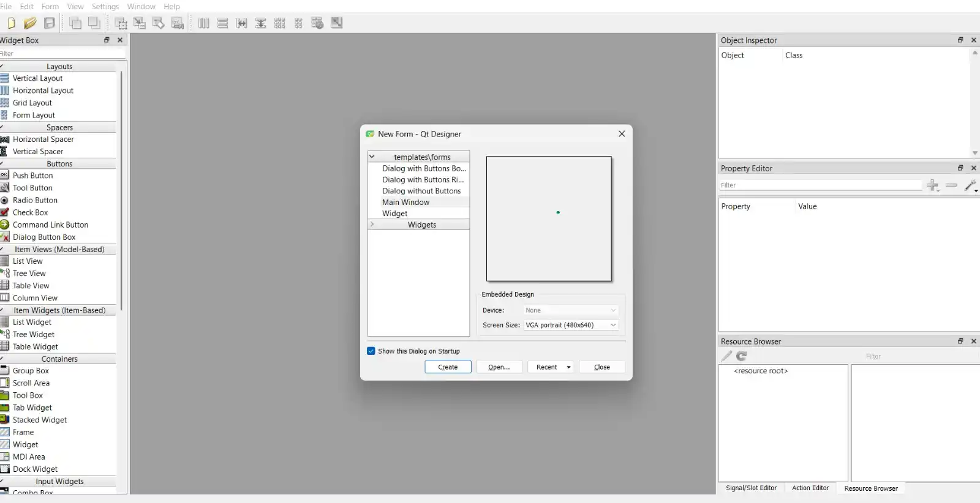
Task: Click the Close button in New Form dialog
Action: 602,367
